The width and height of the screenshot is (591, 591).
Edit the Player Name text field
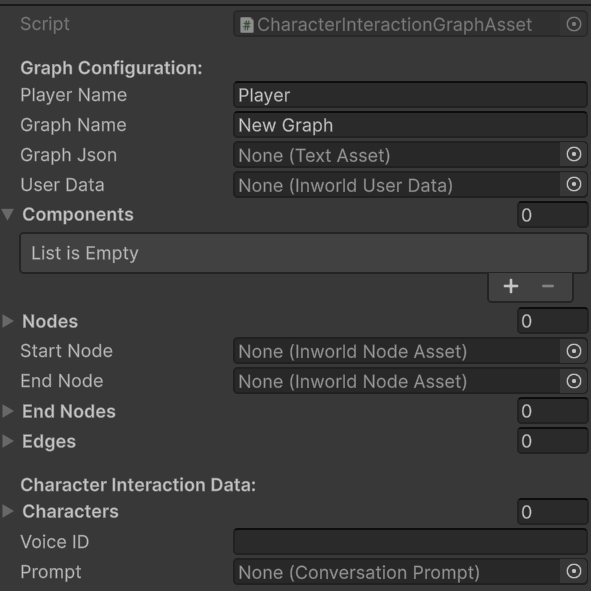coord(410,95)
